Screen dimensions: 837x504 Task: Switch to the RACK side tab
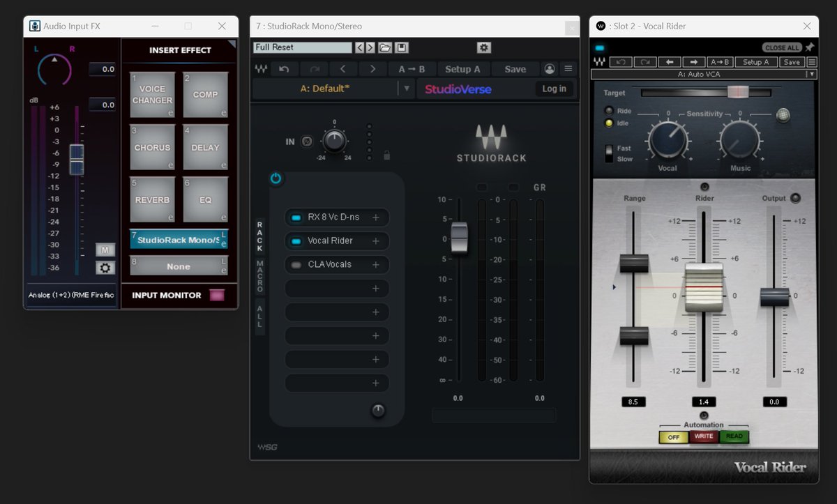click(x=260, y=236)
